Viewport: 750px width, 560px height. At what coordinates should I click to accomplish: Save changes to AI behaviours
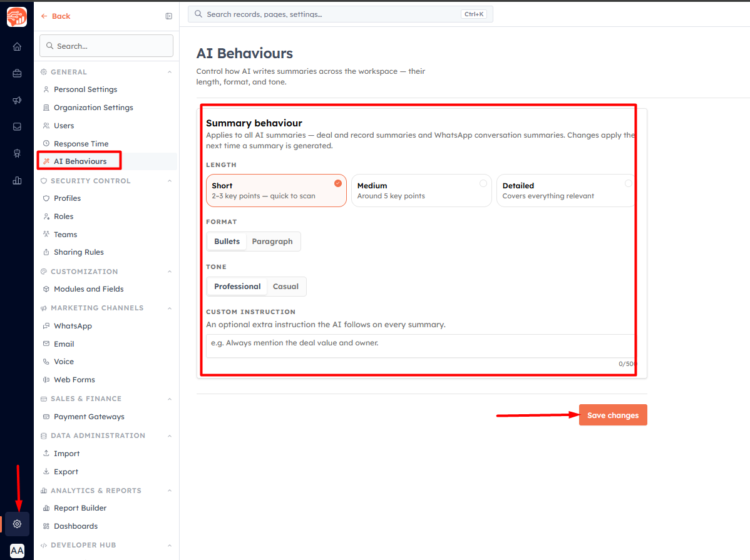pyautogui.click(x=613, y=415)
